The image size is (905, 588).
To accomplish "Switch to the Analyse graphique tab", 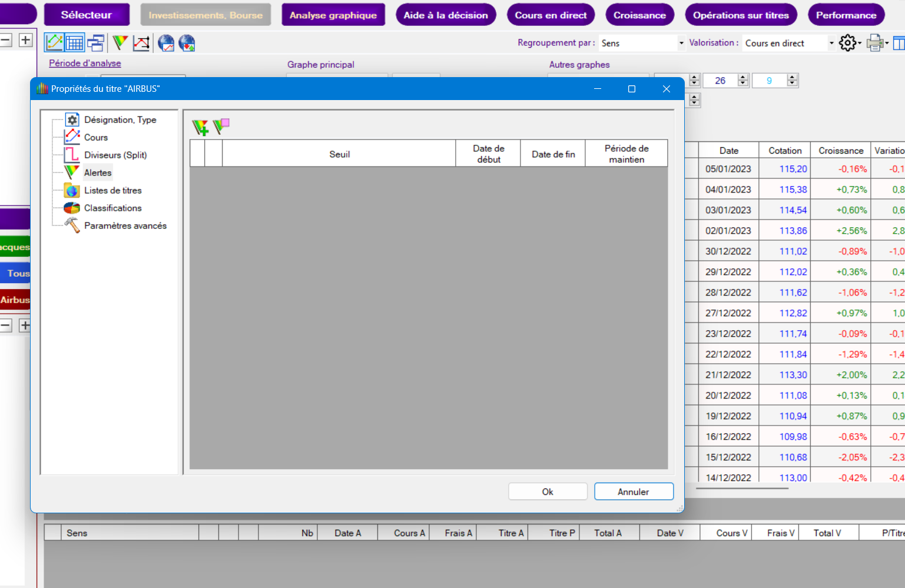I will tap(333, 15).
